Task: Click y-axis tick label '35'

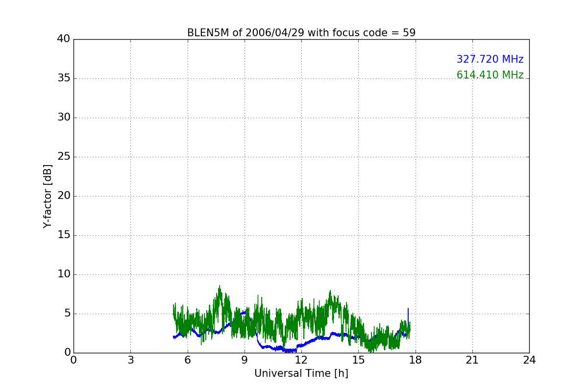Action: (x=64, y=78)
